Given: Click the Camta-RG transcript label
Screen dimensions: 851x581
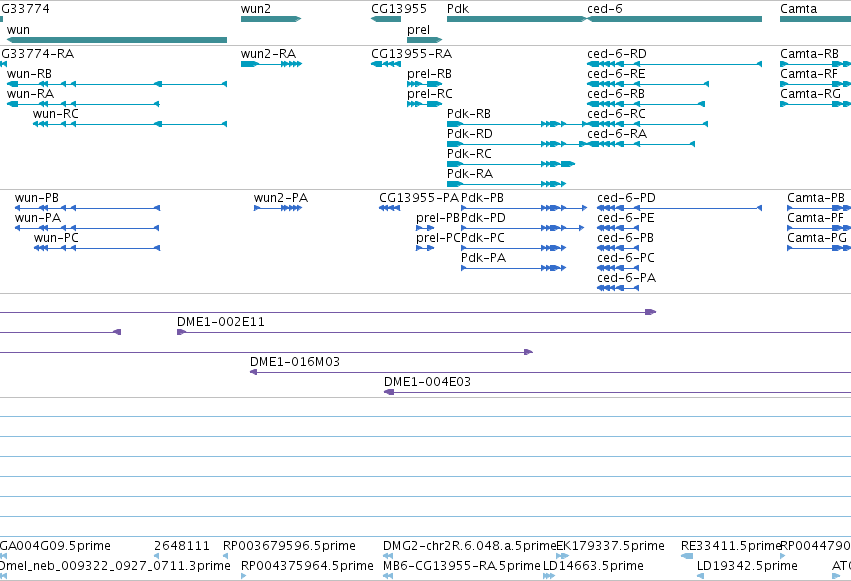Looking at the screenshot, I should (x=810, y=94).
